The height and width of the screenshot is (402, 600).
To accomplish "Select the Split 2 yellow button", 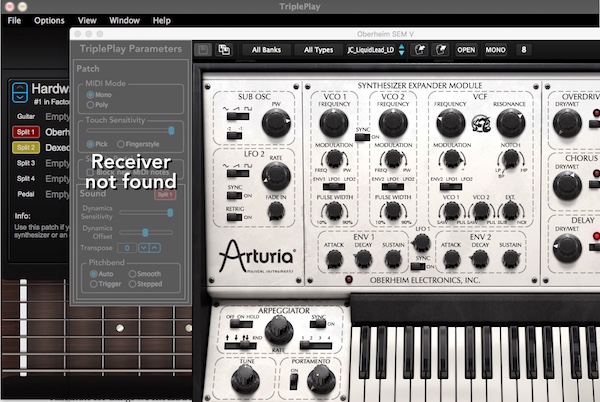I will point(26,148).
